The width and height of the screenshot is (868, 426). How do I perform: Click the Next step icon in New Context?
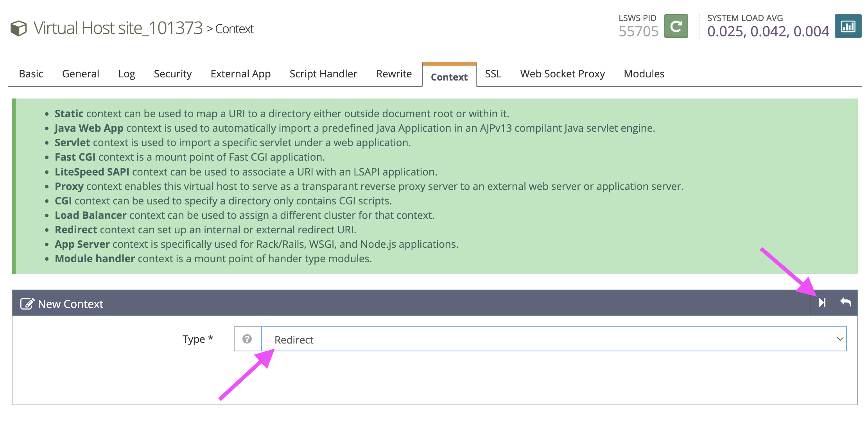[822, 303]
